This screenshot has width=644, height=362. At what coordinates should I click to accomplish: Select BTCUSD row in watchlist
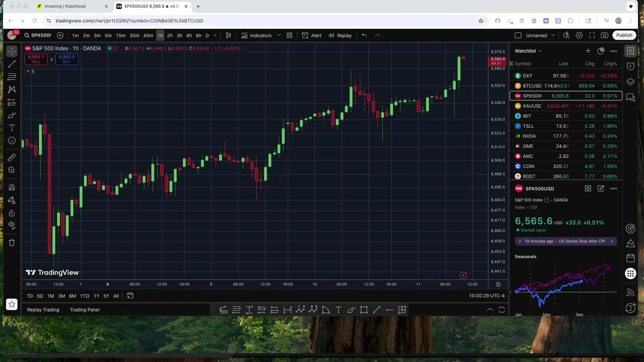566,86
